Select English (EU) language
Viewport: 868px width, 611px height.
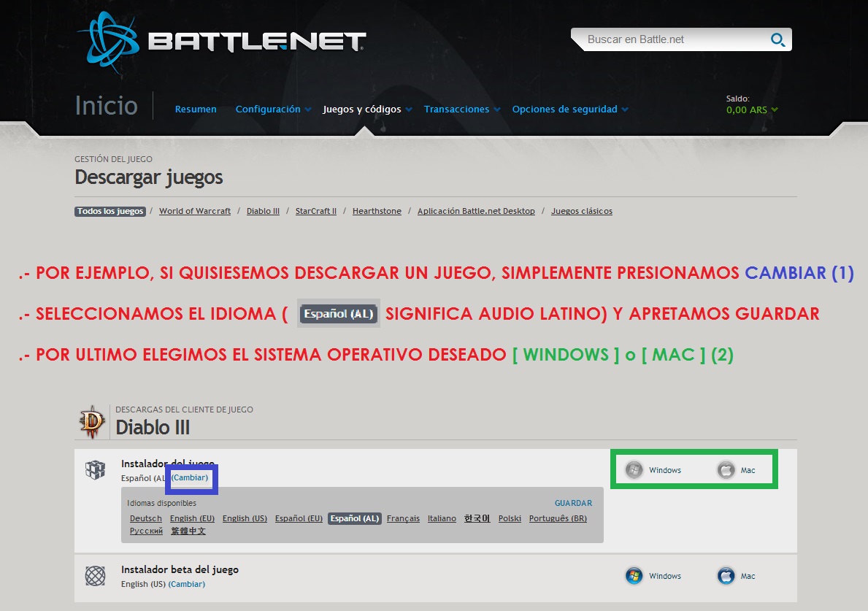point(192,518)
